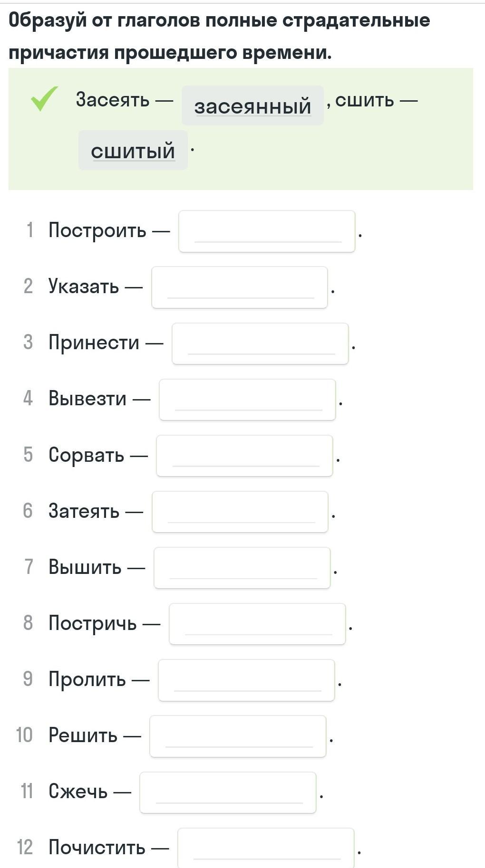Click the verb label Почистить
Screen dimensions: 485x868
click(97, 847)
